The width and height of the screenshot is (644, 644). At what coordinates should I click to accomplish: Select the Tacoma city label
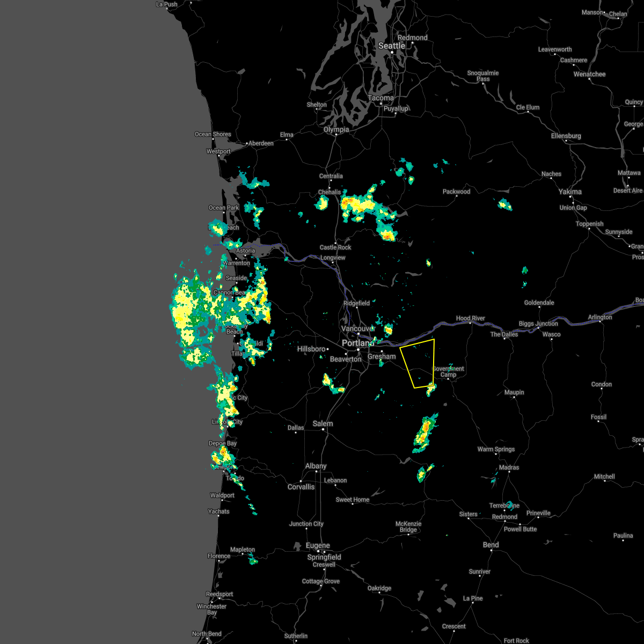380,98
